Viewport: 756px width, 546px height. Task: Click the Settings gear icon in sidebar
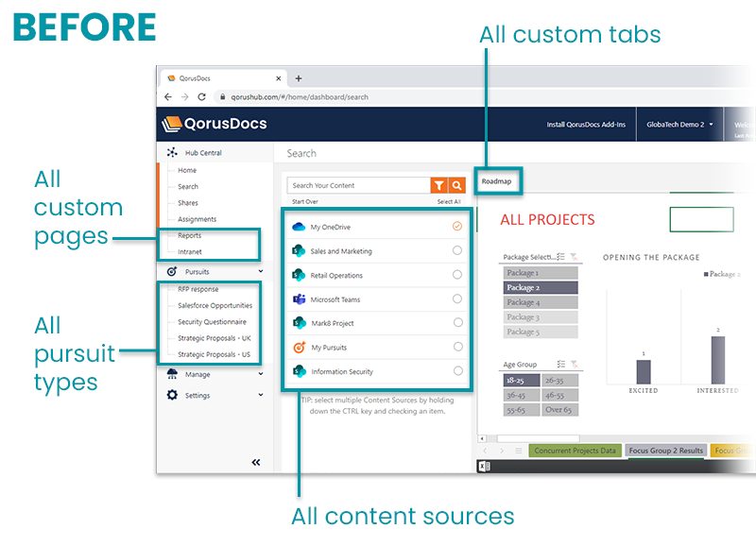173,395
